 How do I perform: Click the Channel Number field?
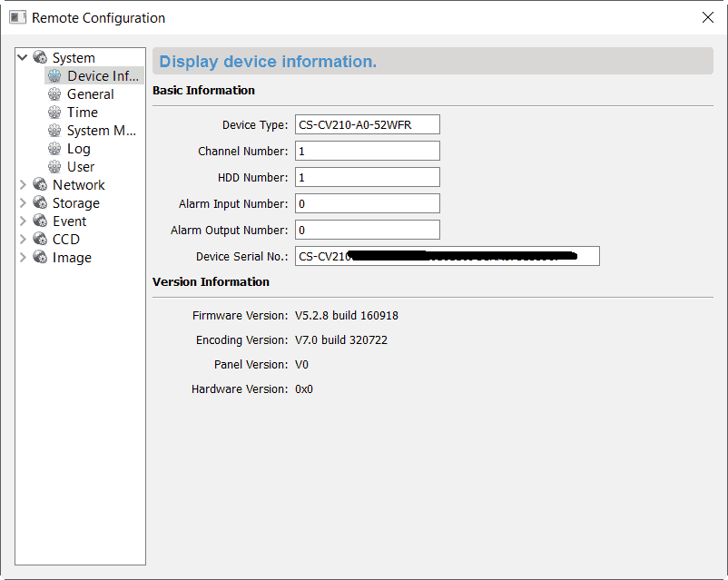pyautogui.click(x=367, y=151)
